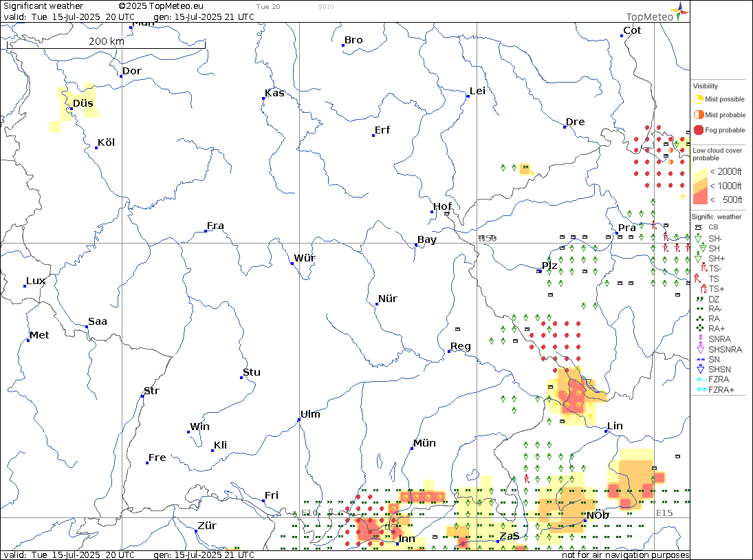Click the Ulm city label

[310, 414]
